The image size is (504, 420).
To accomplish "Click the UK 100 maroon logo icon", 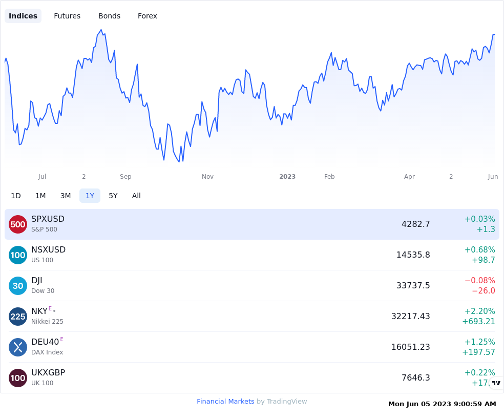I will [18, 378].
